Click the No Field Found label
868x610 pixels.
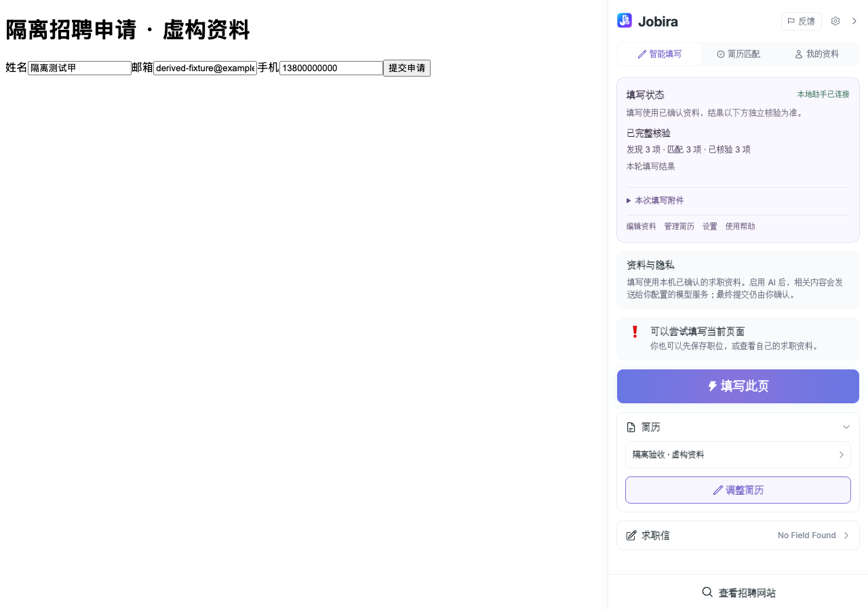click(x=807, y=535)
